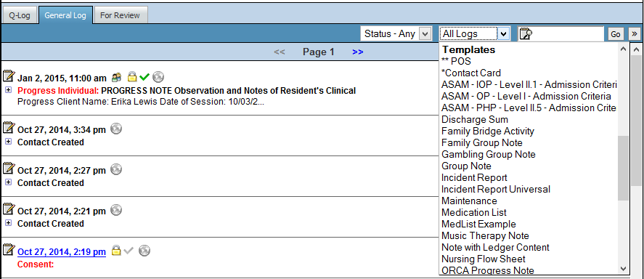The width and height of the screenshot is (644, 279).
Task: Switch to the General Log tab
Action: [65, 15]
